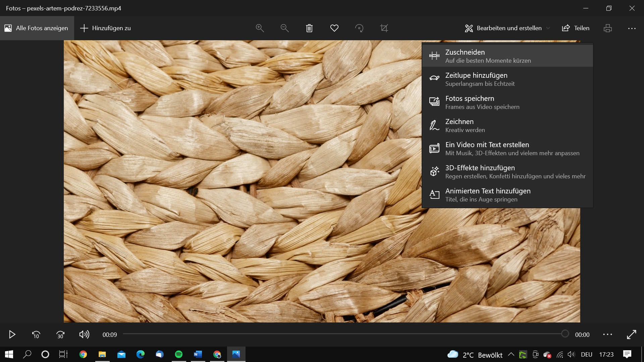This screenshot has height=362, width=644.
Task: Delete the video using the trash icon
Action: click(309, 28)
